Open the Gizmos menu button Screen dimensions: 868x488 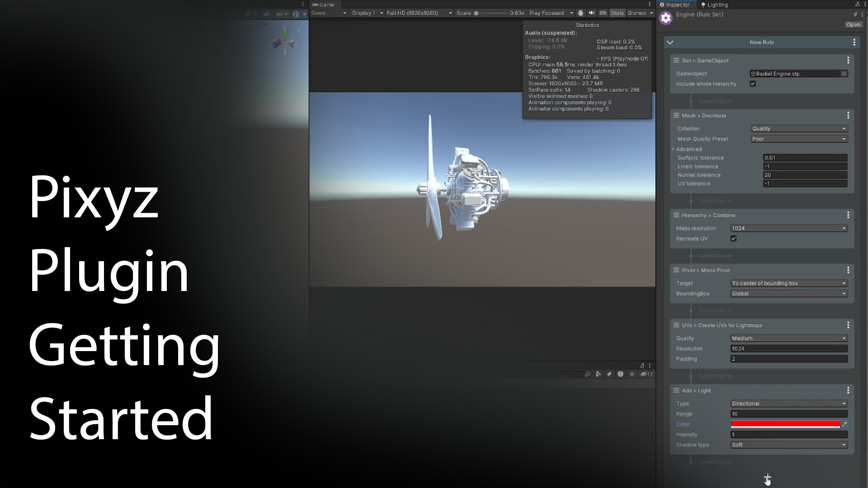(x=637, y=13)
